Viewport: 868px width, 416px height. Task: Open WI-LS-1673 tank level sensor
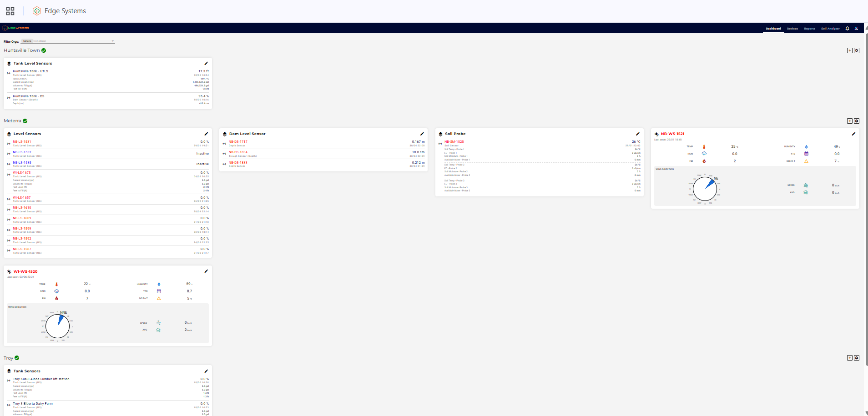[22, 173]
